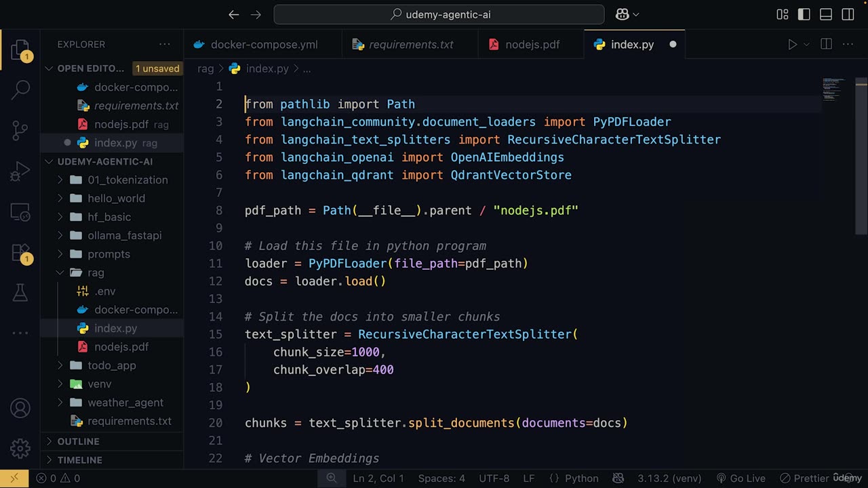
Task: Open the Search view in activity bar
Action: coord(20,89)
